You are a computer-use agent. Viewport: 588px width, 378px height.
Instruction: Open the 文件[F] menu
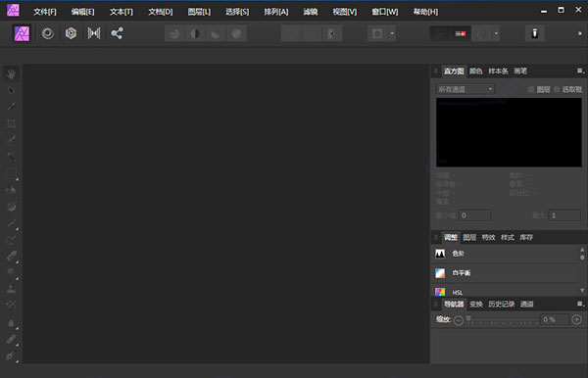pyautogui.click(x=45, y=12)
